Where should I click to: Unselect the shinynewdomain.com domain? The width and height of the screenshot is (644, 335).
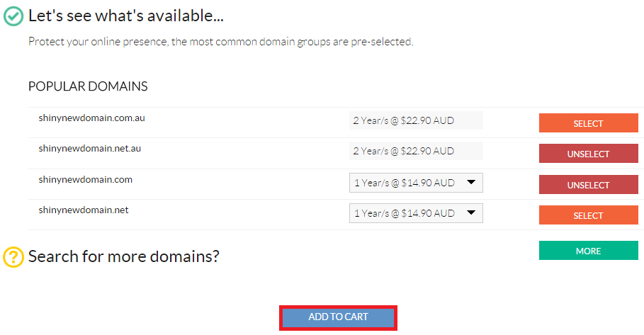pos(588,185)
